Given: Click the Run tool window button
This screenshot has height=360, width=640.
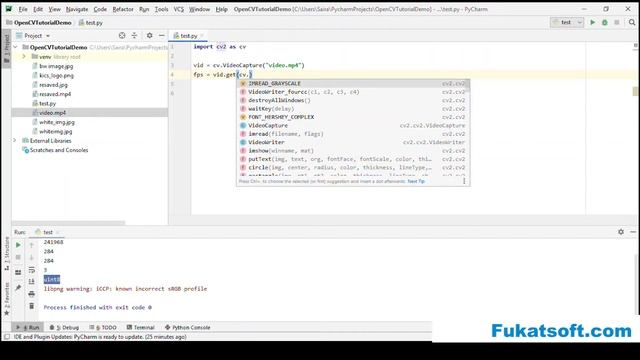Looking at the screenshot, I should 28,327.
